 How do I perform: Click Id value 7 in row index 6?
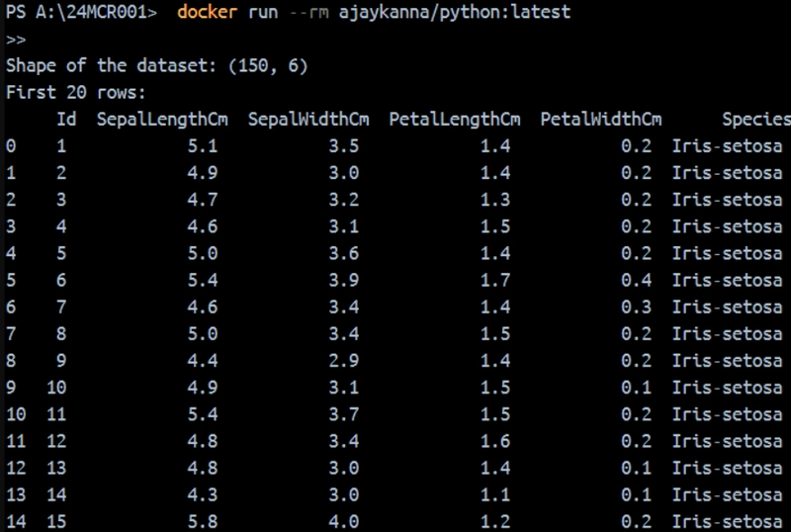click(x=61, y=307)
